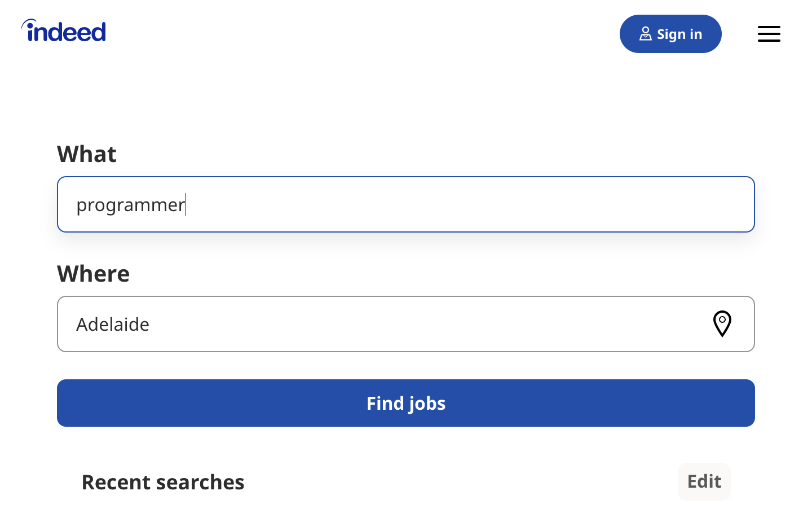
Task: Submit the programmer job search
Action: coord(405,403)
